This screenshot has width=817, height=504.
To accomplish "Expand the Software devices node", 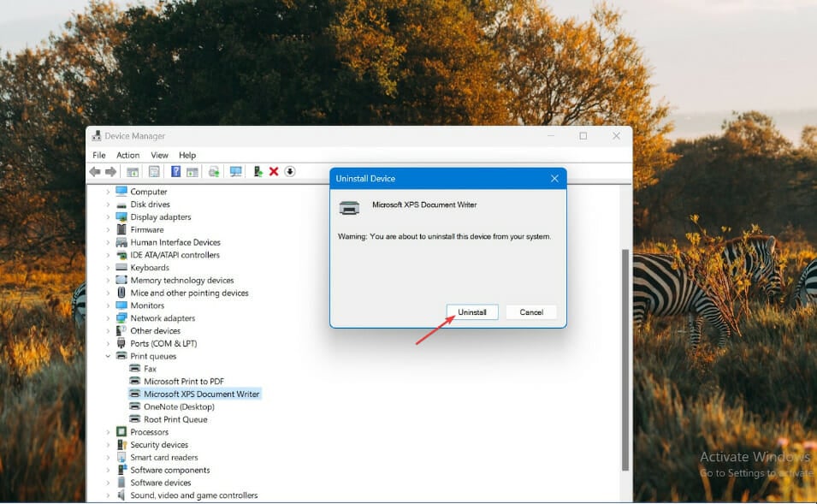I will [x=108, y=483].
